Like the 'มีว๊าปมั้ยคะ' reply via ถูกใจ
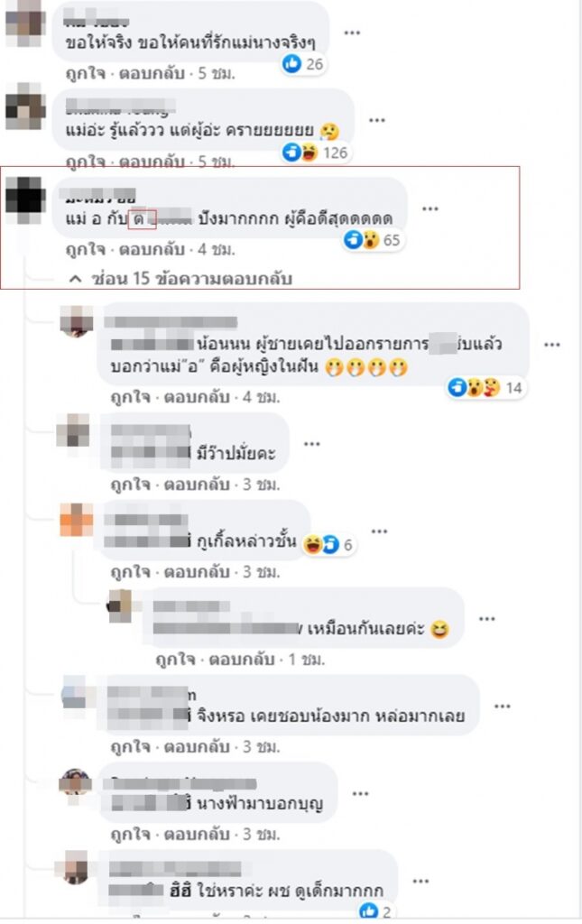 130,485
